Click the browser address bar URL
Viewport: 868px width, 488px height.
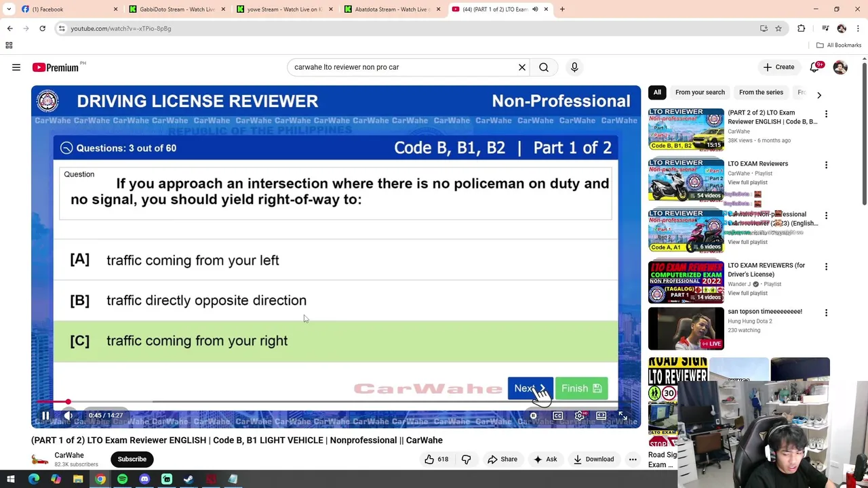pyautogui.click(x=121, y=28)
